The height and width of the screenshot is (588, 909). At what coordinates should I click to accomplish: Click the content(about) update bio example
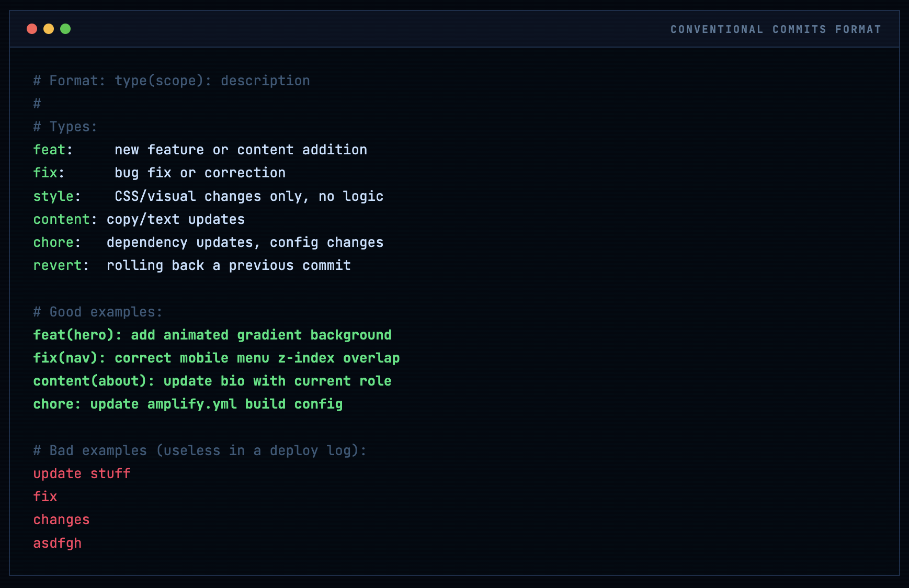pyautogui.click(x=212, y=381)
